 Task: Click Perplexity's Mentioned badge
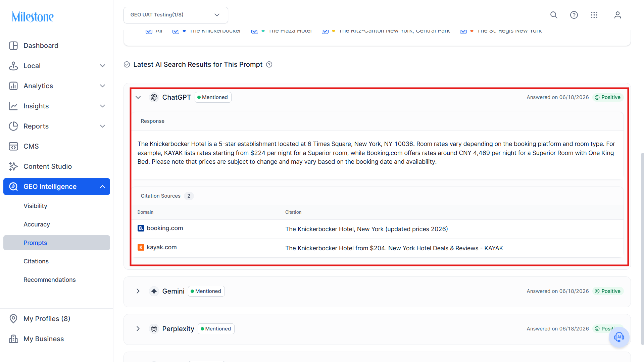tap(216, 329)
